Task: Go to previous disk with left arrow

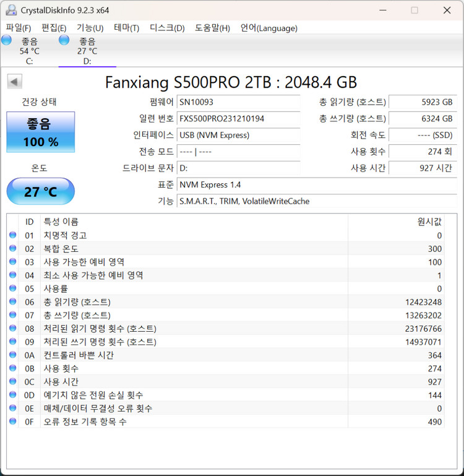Action: 14,81
